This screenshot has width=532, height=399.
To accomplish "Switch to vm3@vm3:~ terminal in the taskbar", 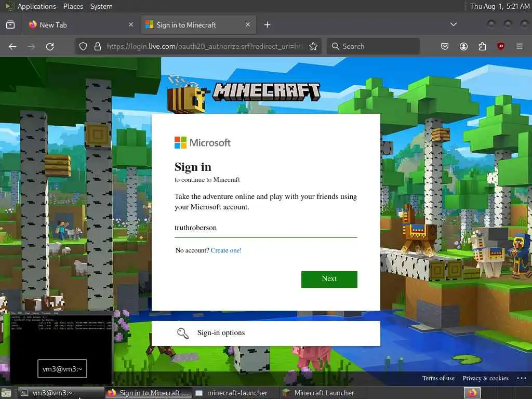I will tap(61, 393).
